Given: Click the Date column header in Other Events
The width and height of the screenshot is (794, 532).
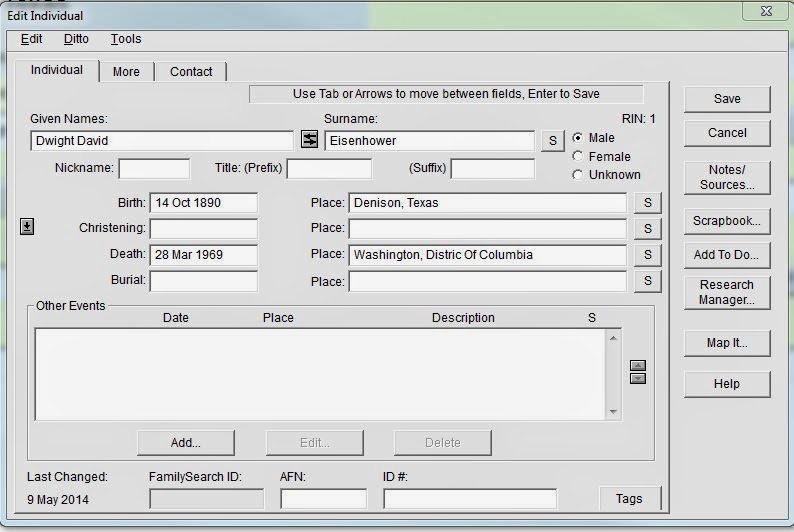Looking at the screenshot, I should [x=176, y=318].
